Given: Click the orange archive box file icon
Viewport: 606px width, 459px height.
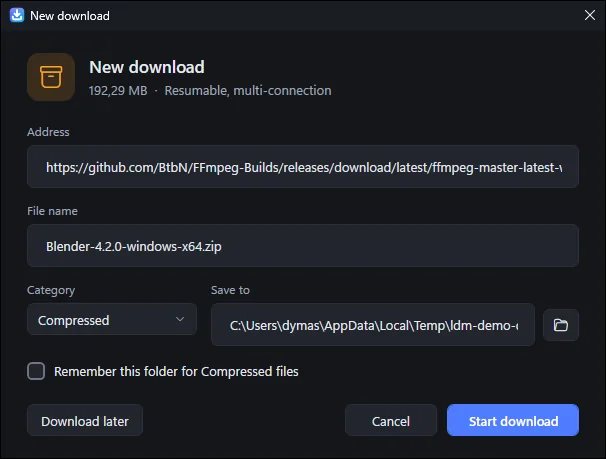Looking at the screenshot, I should point(51,77).
